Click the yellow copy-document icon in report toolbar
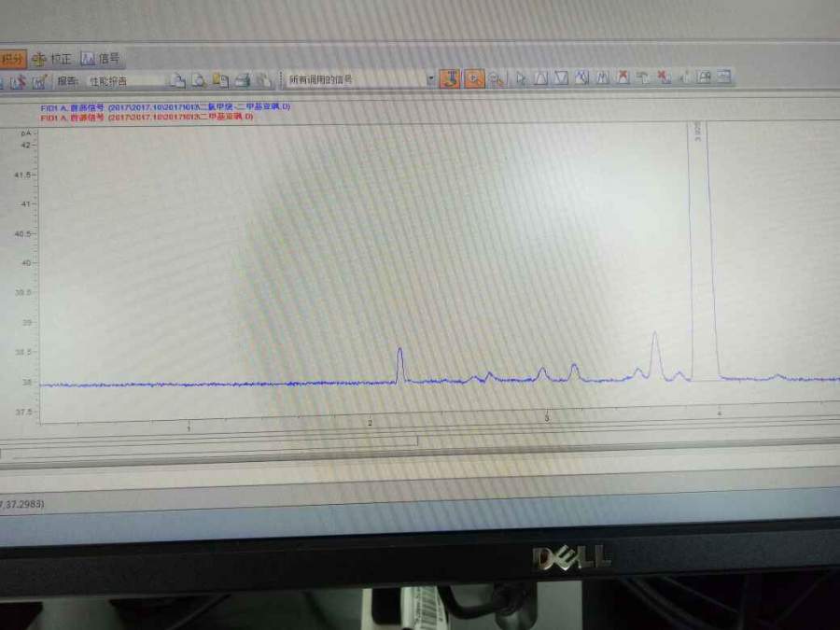 tap(220, 81)
